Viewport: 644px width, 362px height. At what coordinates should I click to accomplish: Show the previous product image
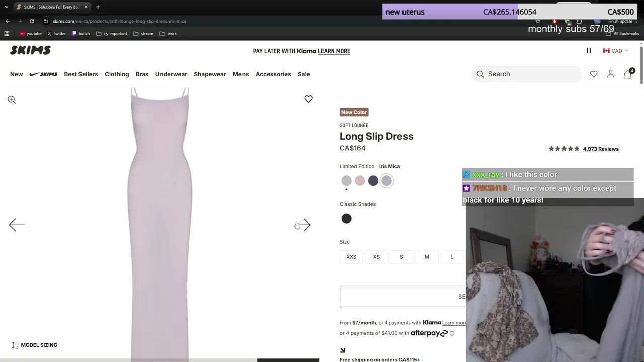(17, 225)
